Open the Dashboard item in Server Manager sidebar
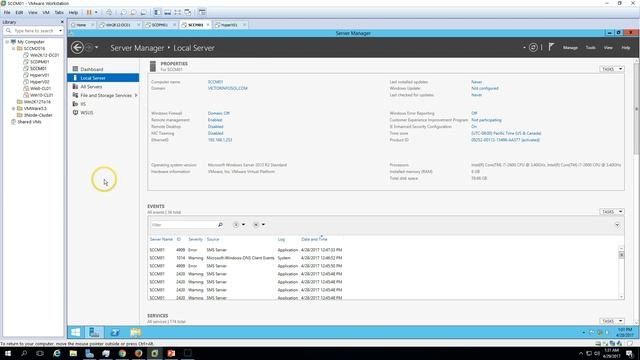The image size is (640, 360). pyautogui.click(x=91, y=69)
